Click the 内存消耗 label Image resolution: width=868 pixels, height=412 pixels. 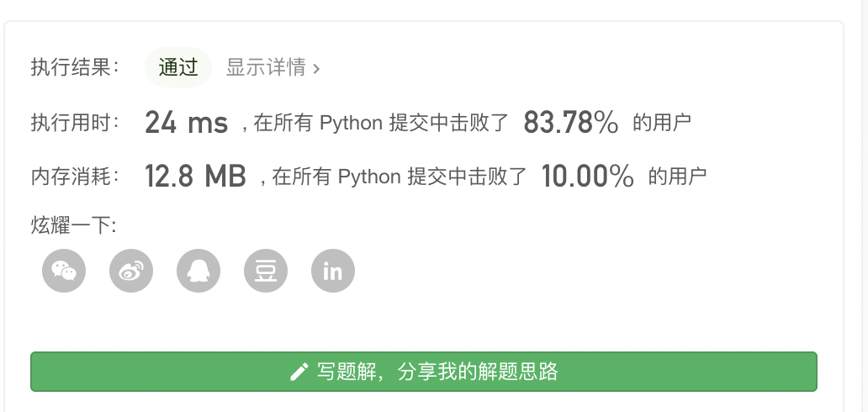pyautogui.click(x=76, y=177)
